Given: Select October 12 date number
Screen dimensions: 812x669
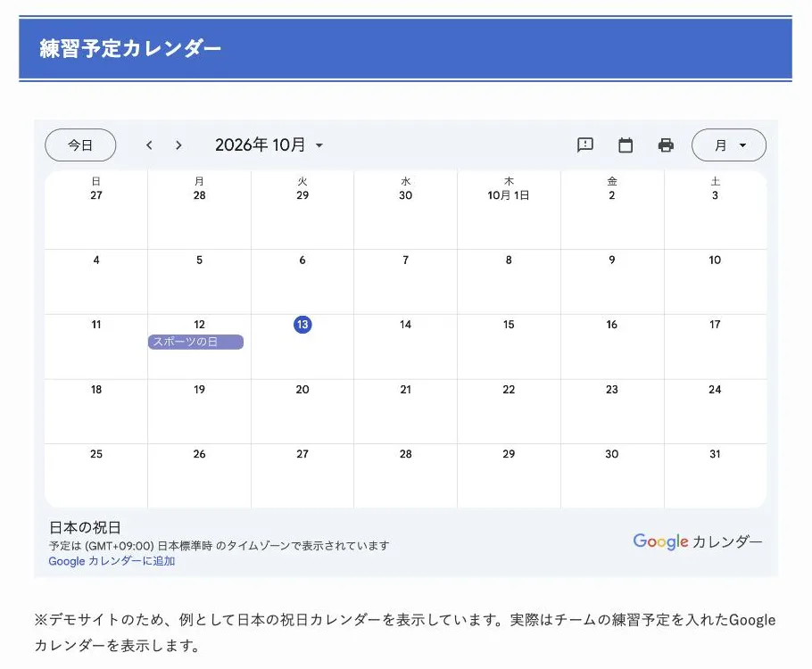Looking at the screenshot, I should click(x=199, y=325).
